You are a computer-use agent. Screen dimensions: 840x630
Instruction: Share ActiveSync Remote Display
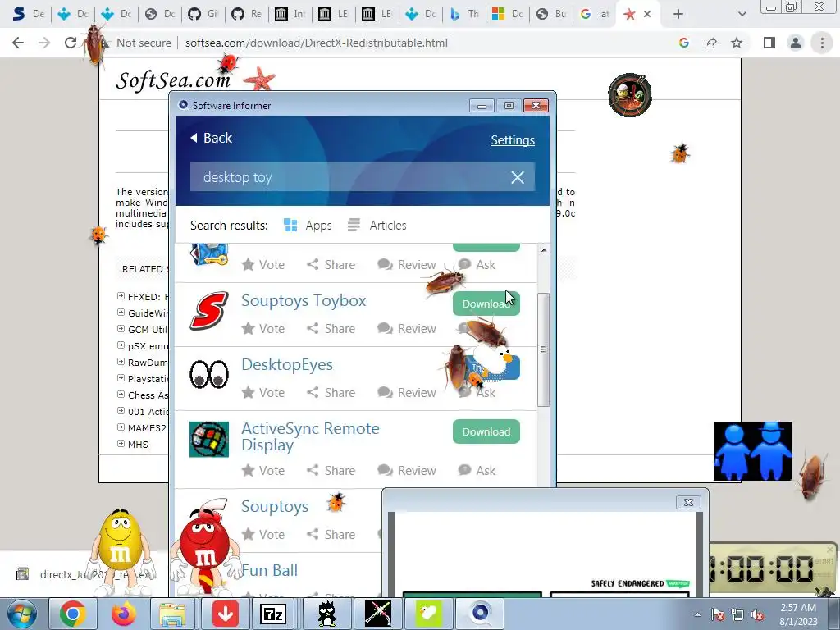pos(331,471)
